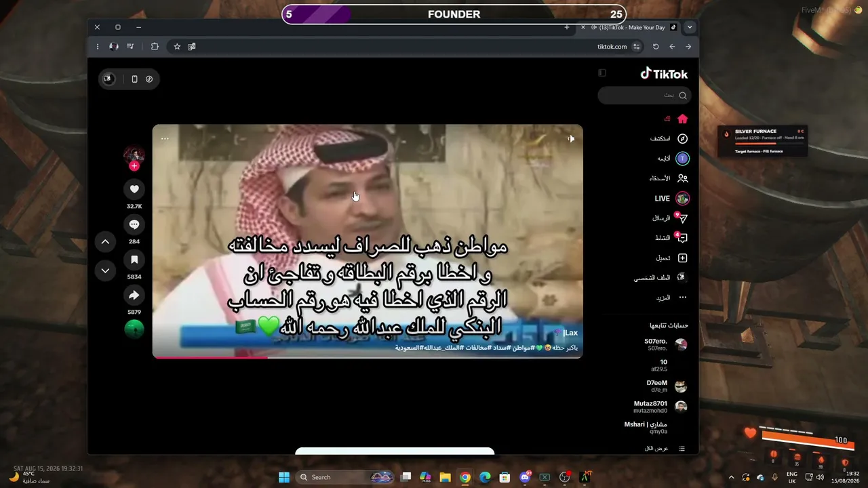The image size is (868, 488).
Task: Click the floating circular avatar icon above video
Action: pyautogui.click(x=108, y=79)
